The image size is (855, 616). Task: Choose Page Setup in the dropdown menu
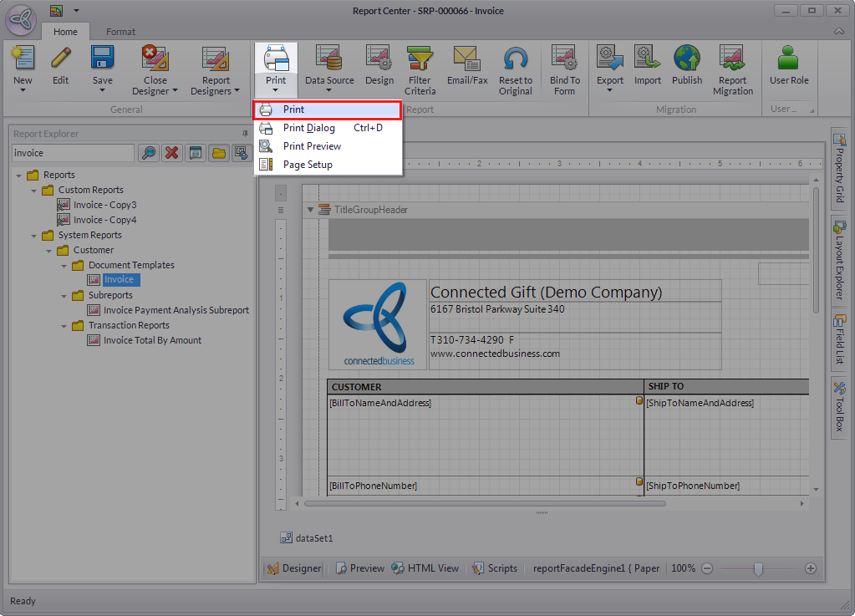click(x=308, y=165)
